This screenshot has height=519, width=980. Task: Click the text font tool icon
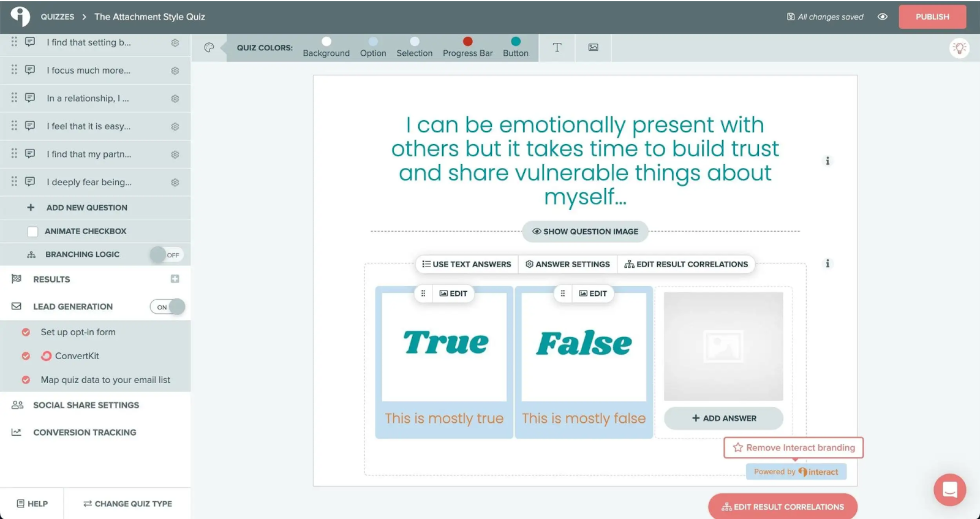pos(557,48)
